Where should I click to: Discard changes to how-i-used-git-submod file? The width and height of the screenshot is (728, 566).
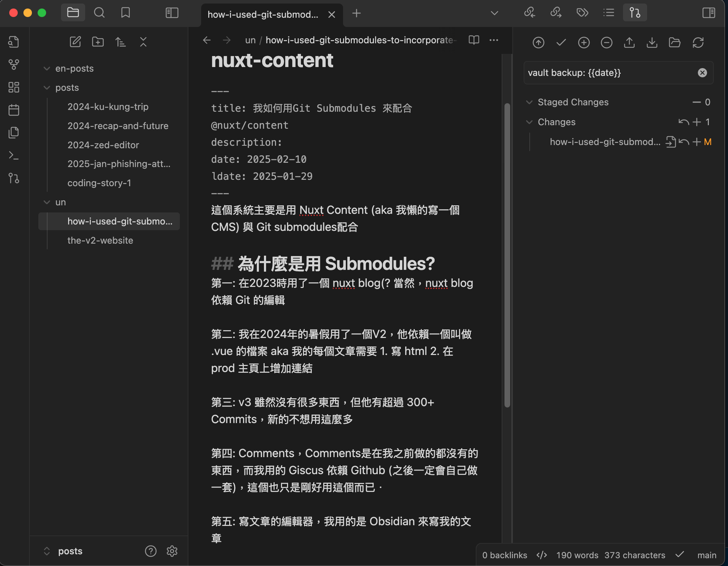684,142
